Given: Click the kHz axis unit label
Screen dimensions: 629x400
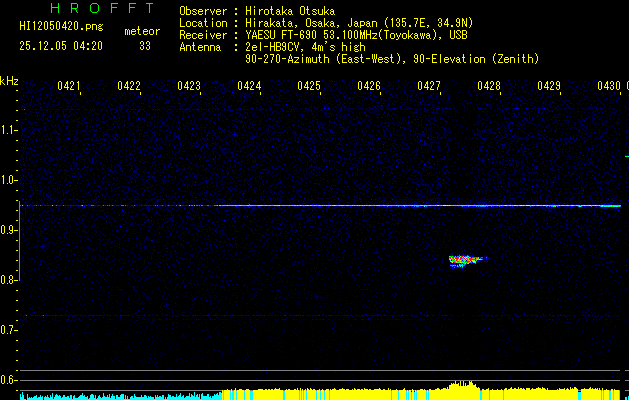Looking at the screenshot, I should pos(9,80).
